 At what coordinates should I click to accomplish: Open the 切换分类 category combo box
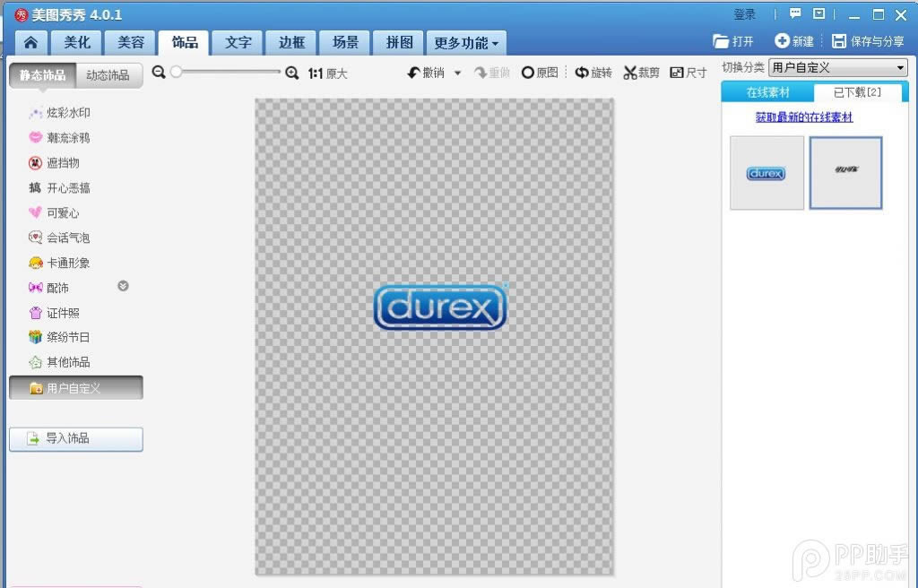[838, 68]
